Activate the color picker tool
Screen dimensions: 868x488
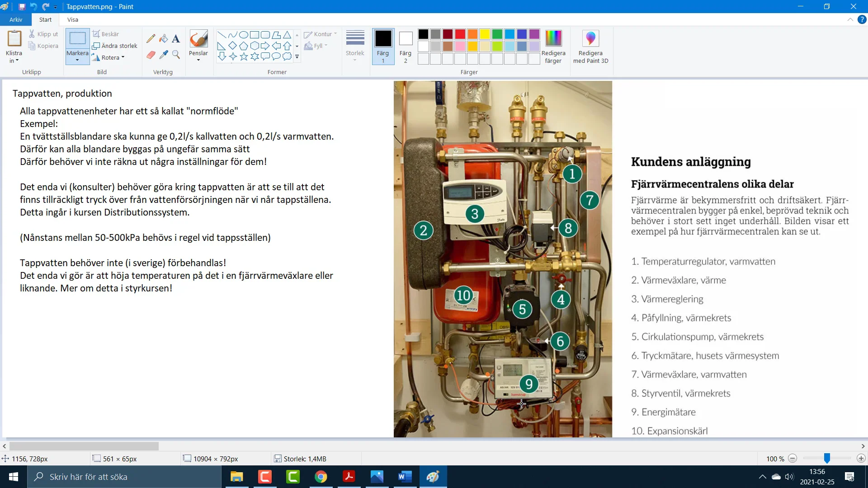163,55
